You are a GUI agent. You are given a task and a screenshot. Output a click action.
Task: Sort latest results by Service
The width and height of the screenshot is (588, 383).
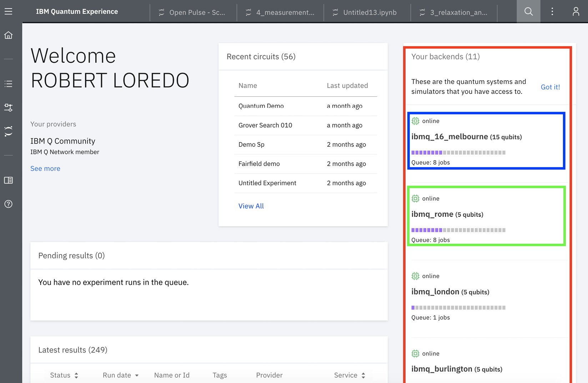350,375
